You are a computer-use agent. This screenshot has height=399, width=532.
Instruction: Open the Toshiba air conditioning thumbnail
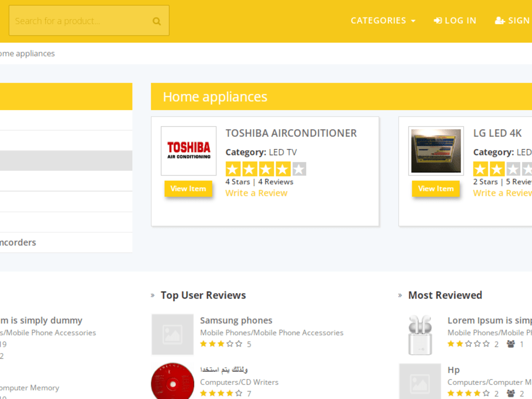[189, 151]
